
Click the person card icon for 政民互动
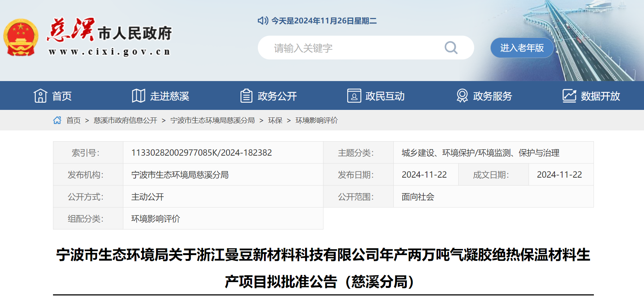pos(354,96)
